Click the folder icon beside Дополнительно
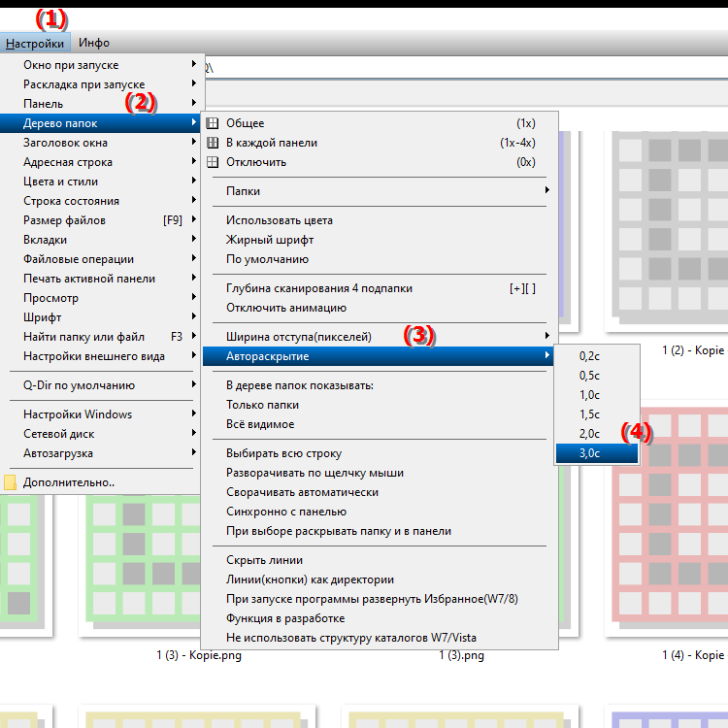728x728 pixels. (11, 482)
